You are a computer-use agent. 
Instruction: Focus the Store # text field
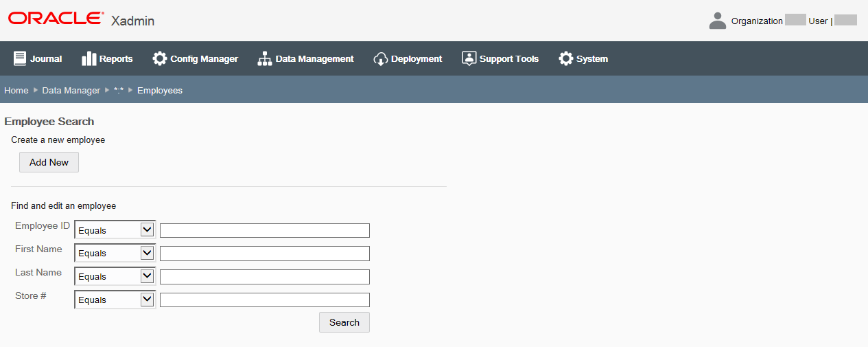[x=265, y=300]
